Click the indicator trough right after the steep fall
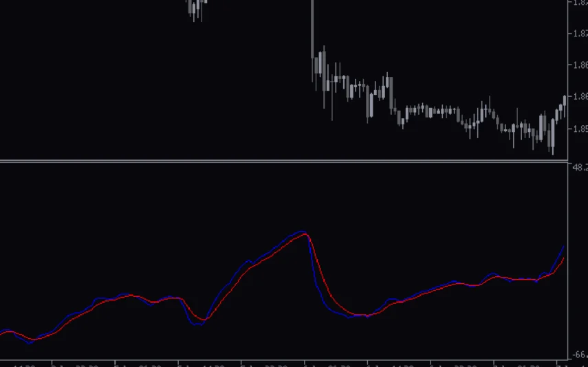 [352, 316]
